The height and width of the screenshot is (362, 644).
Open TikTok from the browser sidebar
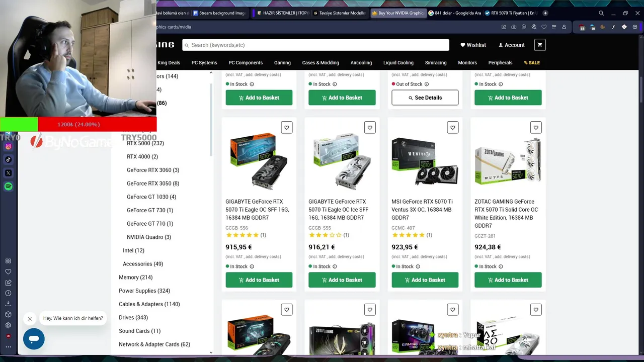(8, 159)
